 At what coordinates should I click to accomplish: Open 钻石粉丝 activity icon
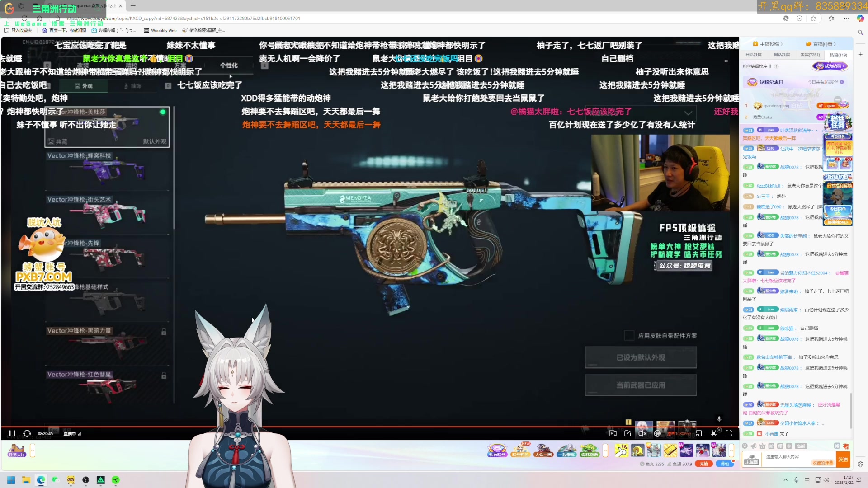pyautogui.click(x=497, y=450)
